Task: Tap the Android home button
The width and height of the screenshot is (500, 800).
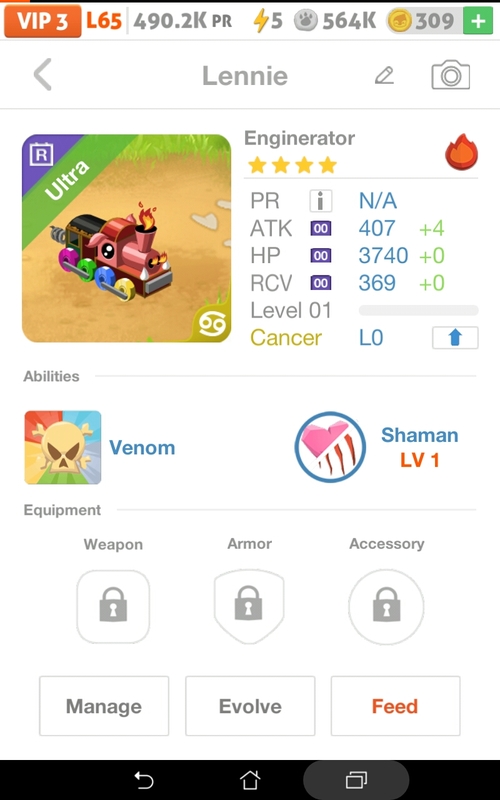Action: (250, 780)
